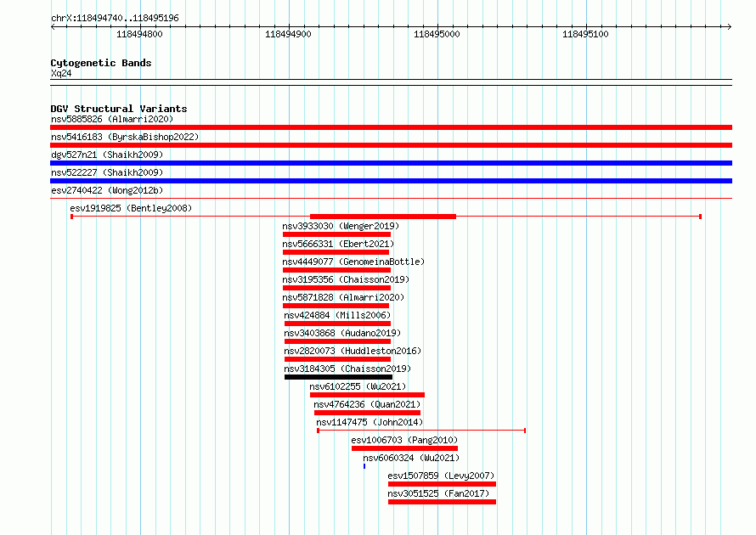Select nsv5871828 (Almarri2020) label
Image resolution: width=756 pixels, height=535 pixels.
(343, 297)
